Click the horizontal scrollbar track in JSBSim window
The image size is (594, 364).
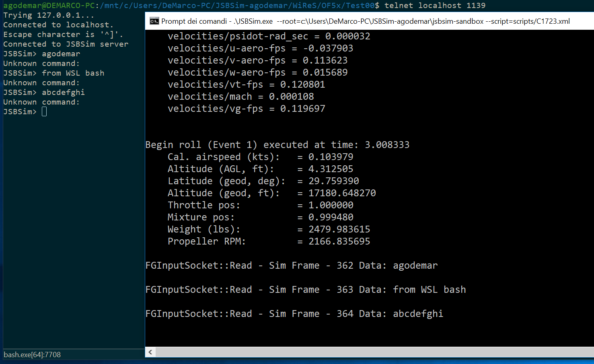point(375,352)
